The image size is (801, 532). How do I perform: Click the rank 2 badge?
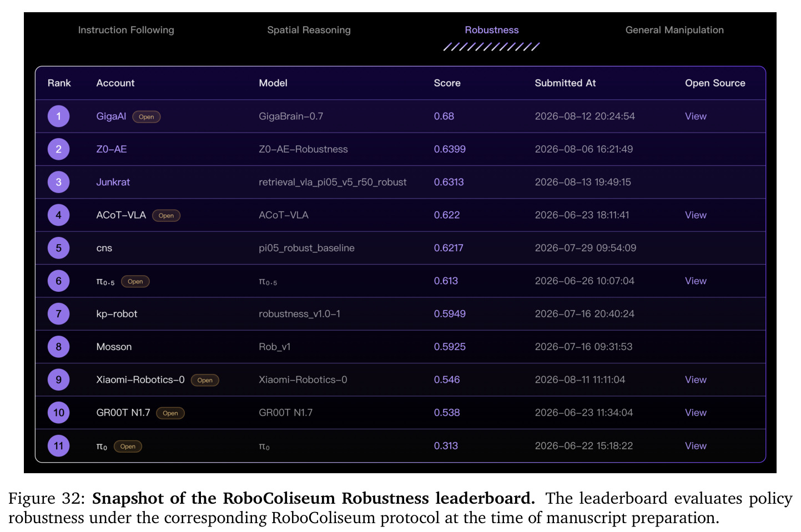click(58, 149)
